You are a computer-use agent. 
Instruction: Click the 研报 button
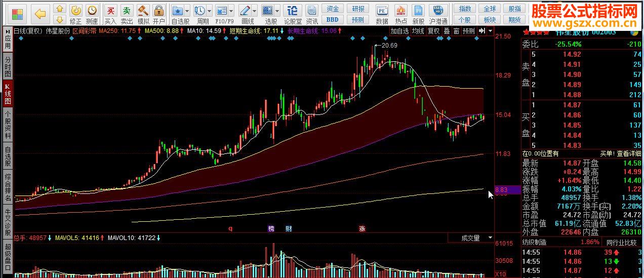[x=358, y=9]
